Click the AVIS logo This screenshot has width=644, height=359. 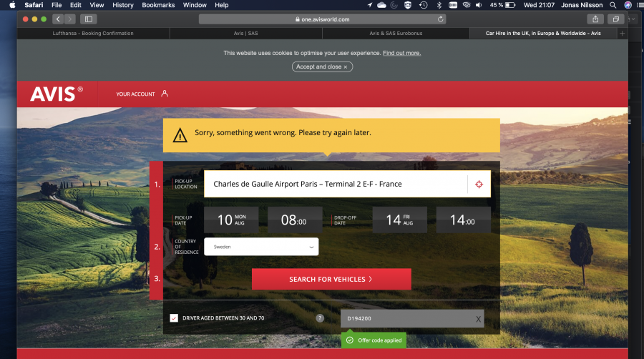click(x=57, y=94)
